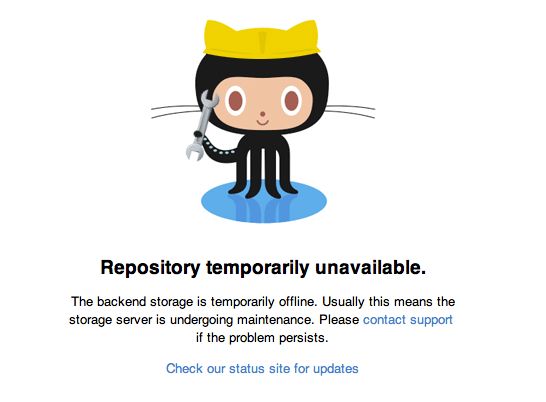546x402 pixels.
Task: Click Octocat's smiling mouth
Action: pos(263,123)
